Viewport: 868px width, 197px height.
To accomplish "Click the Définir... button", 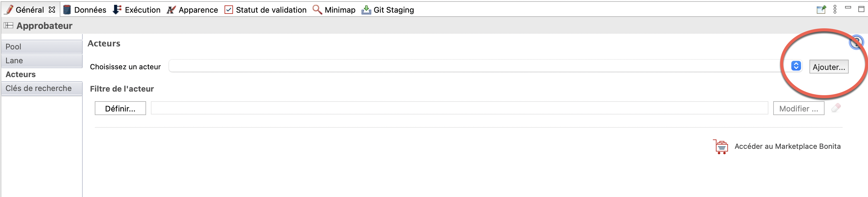I will (120, 108).
